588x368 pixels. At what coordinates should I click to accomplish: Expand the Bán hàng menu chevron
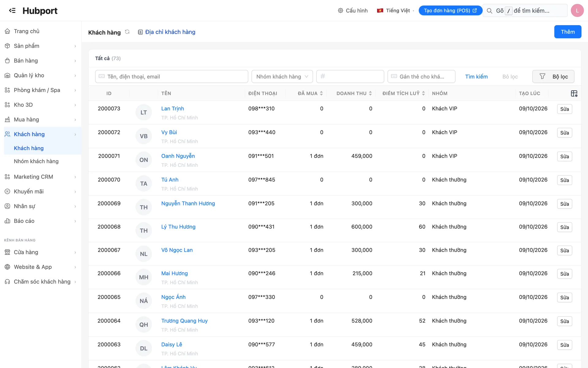[75, 61]
